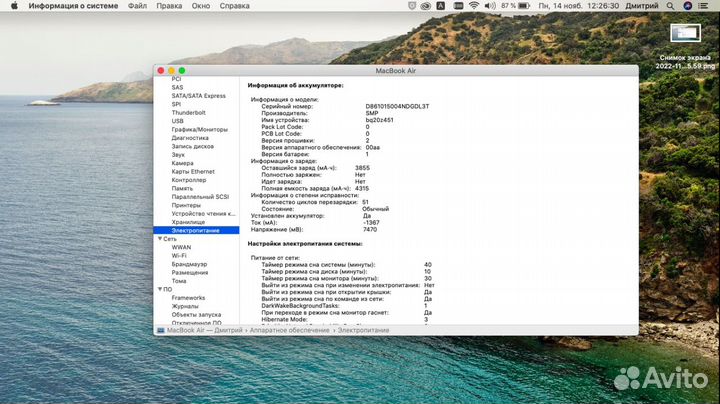Screen dimensions: 720x404
Task: Select Графика/Мониторы in sidebar
Action: coord(200,129)
